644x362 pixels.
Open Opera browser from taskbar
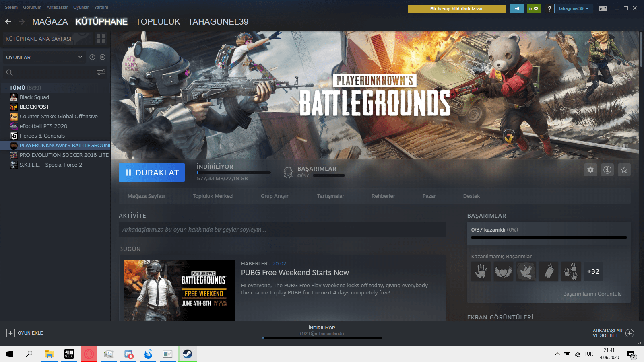pyautogui.click(x=89, y=354)
